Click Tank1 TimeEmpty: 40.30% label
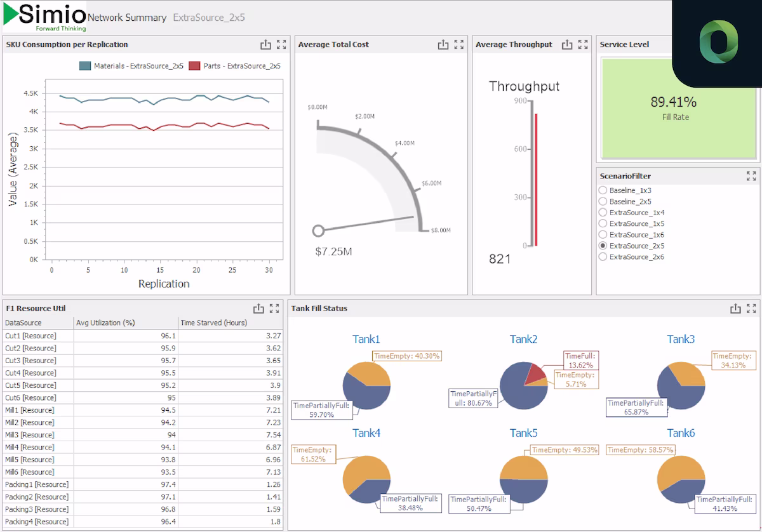 pos(406,356)
